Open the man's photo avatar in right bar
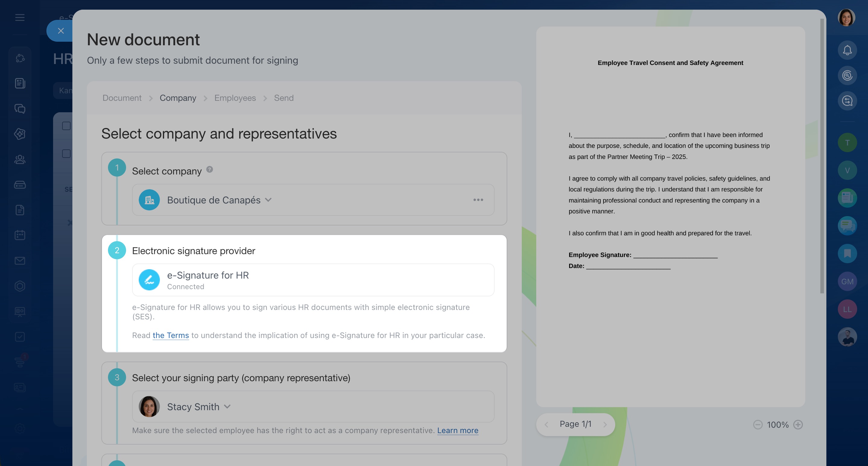Viewport: 868px width, 466px height. [847, 337]
